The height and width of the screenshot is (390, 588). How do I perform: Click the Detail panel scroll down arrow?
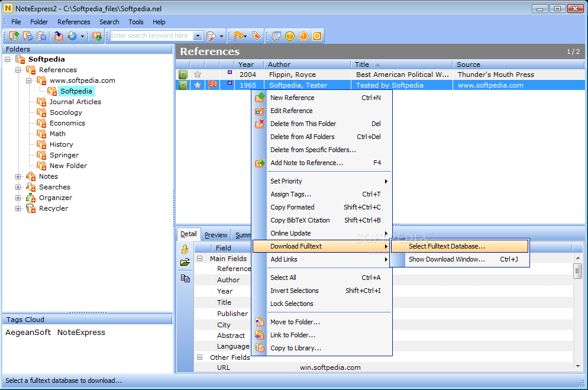(x=578, y=366)
